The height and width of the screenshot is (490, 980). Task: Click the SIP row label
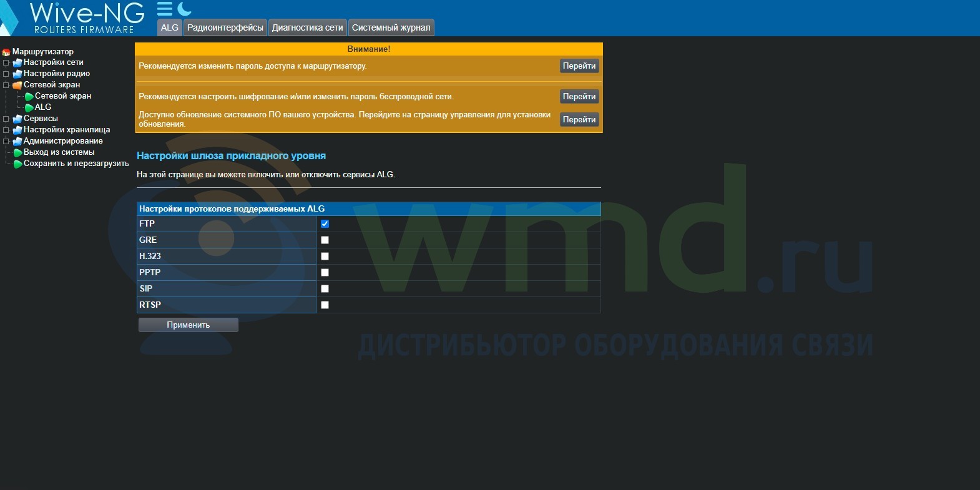pyautogui.click(x=145, y=288)
